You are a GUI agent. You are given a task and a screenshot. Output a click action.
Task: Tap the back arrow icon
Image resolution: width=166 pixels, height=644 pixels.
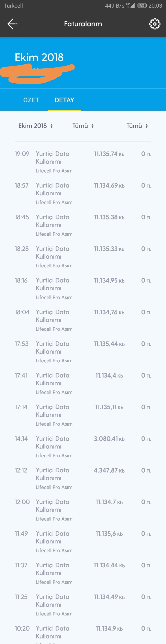click(x=13, y=24)
